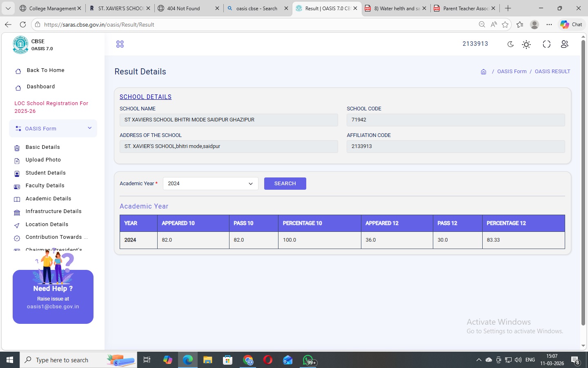
Task: Toggle fullscreen mode icon in header
Action: pos(546,44)
